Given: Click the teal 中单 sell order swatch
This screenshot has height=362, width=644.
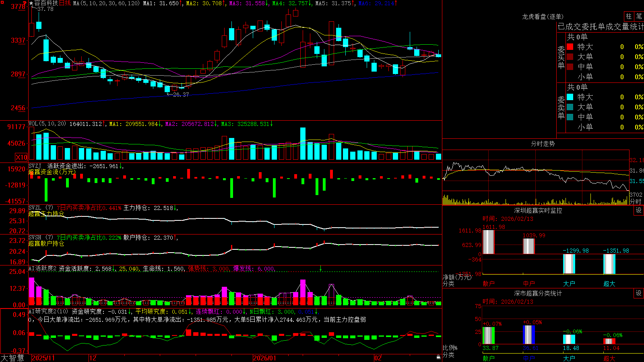Looking at the screenshot, I should (570, 117).
